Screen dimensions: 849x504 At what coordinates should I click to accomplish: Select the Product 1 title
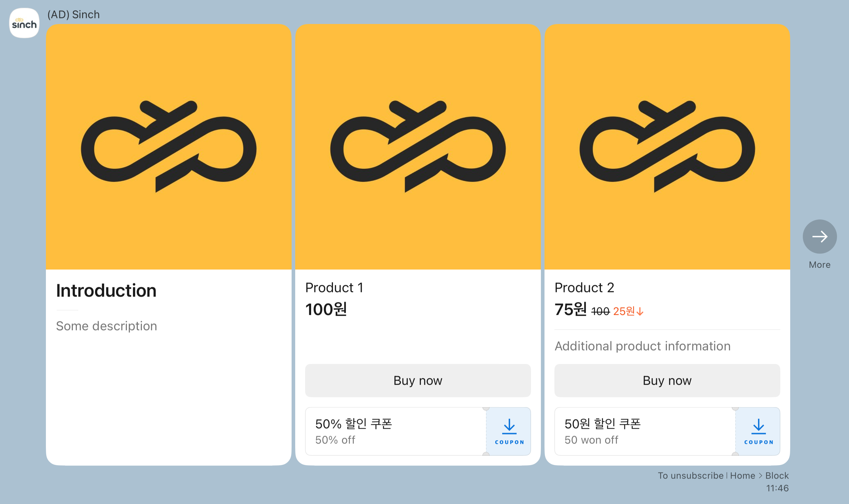pos(334,287)
